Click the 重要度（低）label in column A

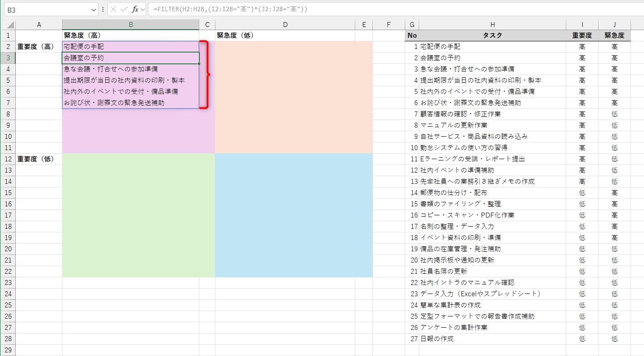pos(39,159)
